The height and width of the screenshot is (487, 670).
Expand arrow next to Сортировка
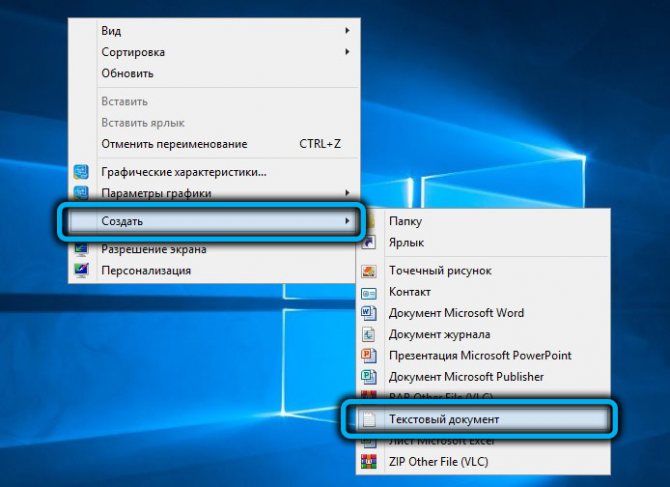pyautogui.click(x=347, y=52)
